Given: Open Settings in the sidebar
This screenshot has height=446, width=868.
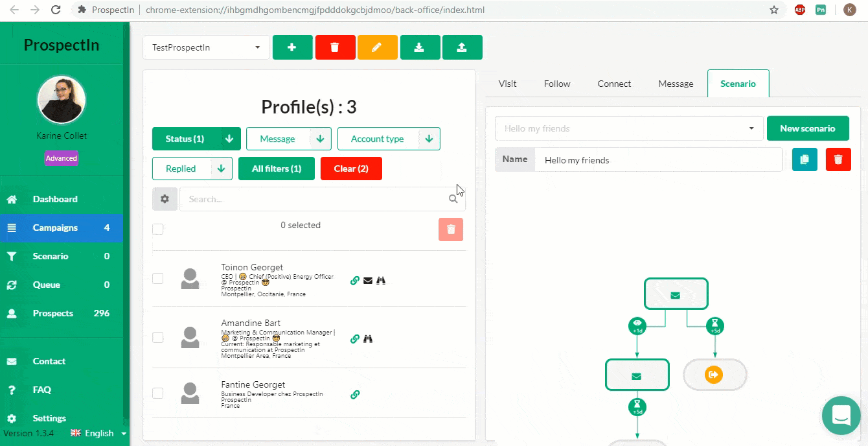Looking at the screenshot, I should tap(62, 418).
